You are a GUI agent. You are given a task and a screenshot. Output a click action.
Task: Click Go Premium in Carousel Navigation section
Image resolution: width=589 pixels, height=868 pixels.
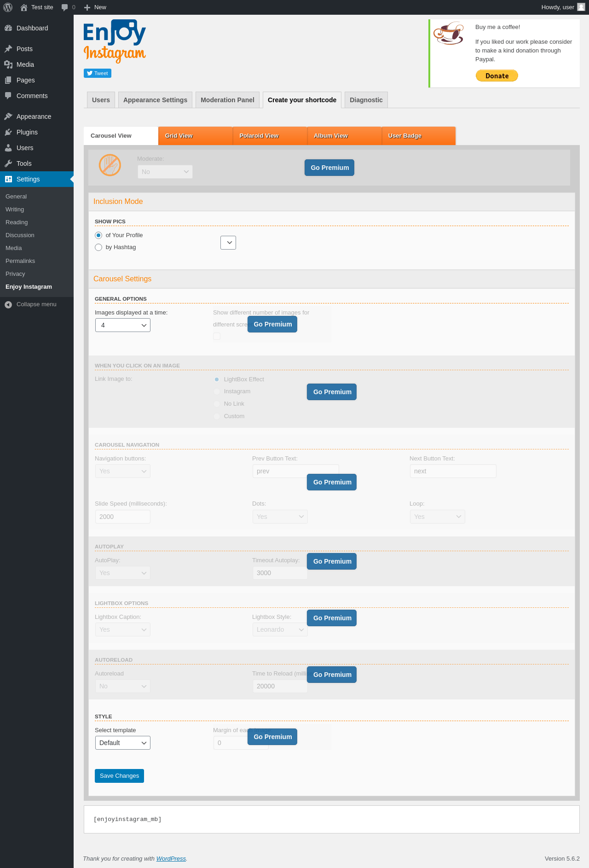click(332, 482)
